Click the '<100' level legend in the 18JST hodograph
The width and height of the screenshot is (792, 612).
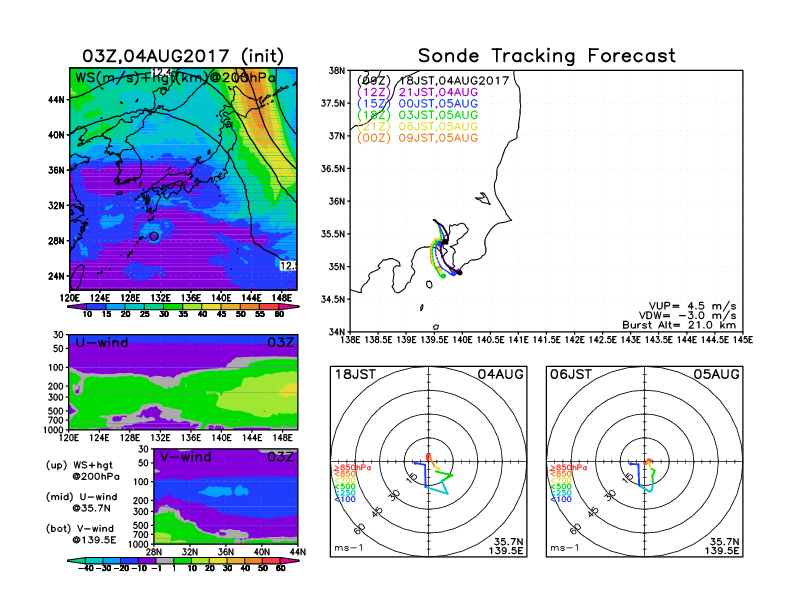click(345, 499)
